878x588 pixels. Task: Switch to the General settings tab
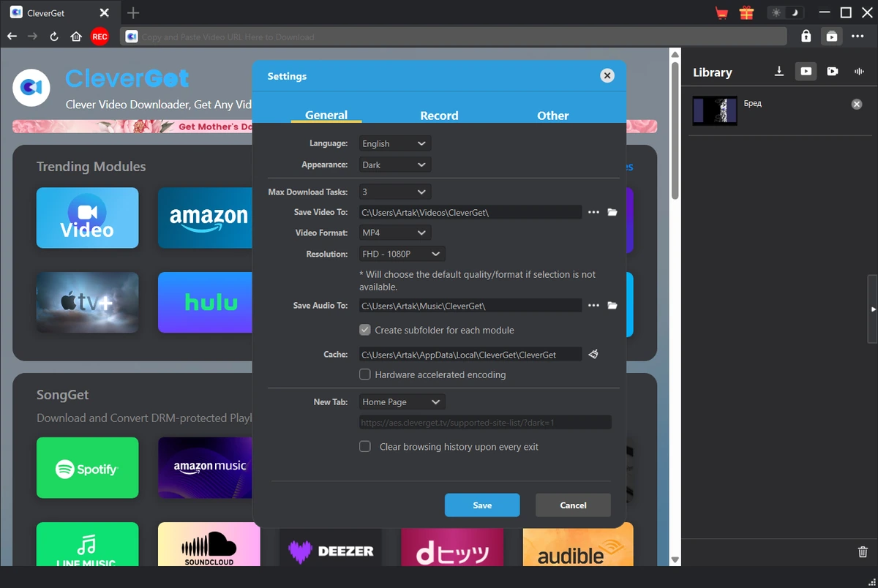coord(326,115)
